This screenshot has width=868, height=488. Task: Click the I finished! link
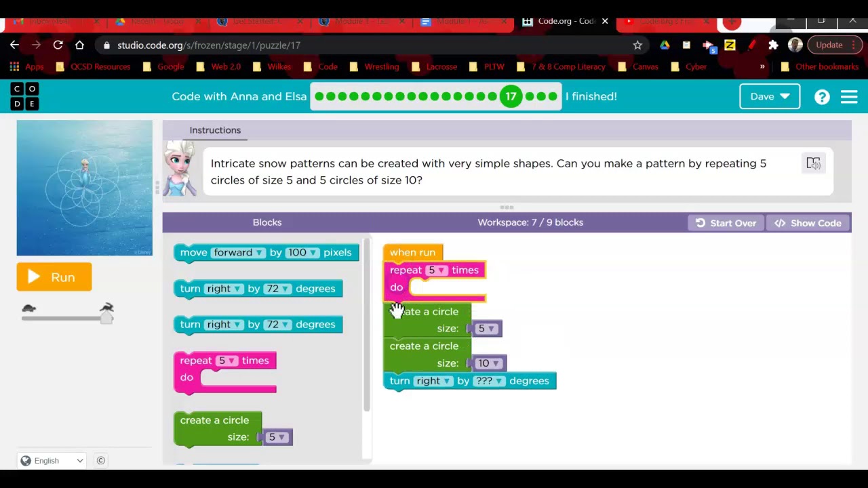(x=591, y=96)
